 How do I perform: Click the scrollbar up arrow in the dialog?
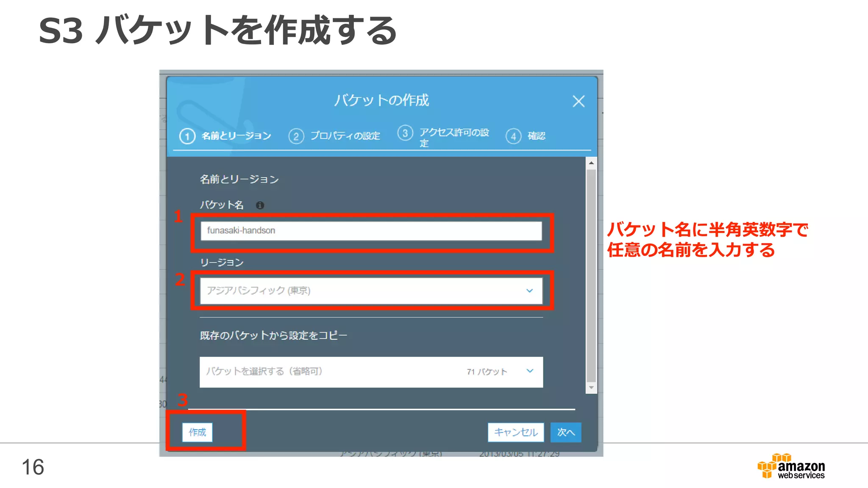(x=591, y=163)
